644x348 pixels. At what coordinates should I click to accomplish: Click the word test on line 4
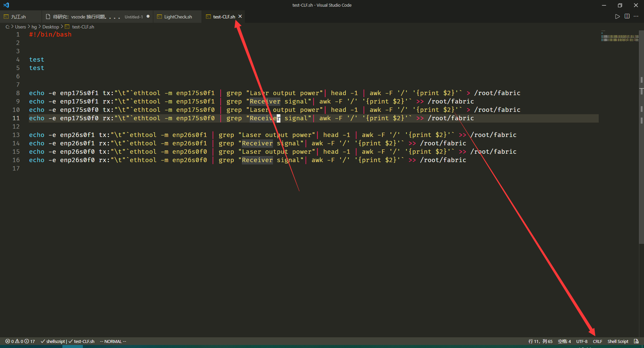tap(37, 60)
